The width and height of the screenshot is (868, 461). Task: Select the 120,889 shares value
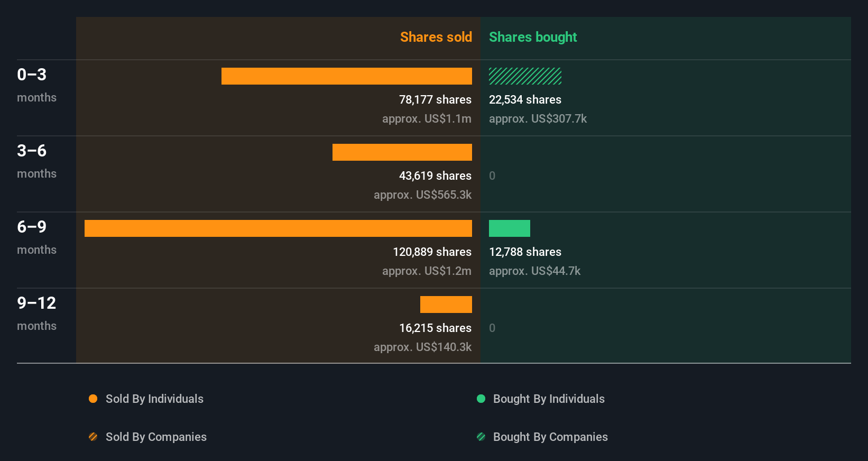point(432,252)
